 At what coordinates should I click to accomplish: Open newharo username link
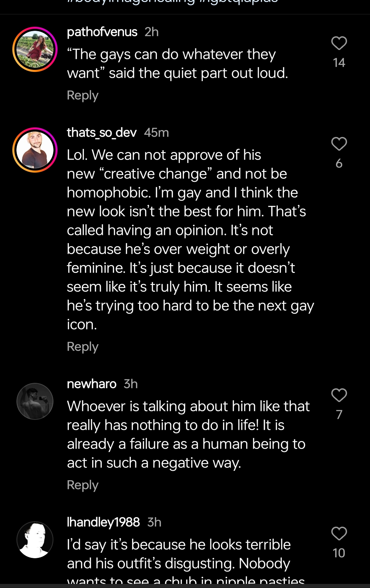pos(91,384)
